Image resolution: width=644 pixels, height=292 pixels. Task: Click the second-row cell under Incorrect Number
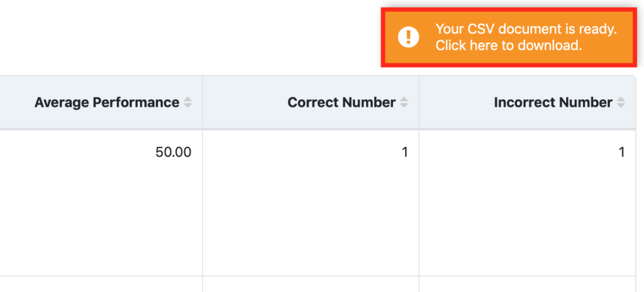click(x=528, y=284)
